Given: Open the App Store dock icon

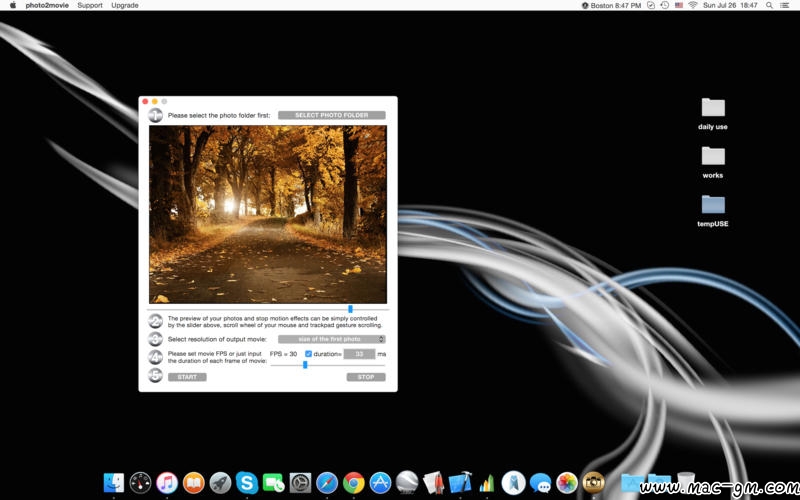Looking at the screenshot, I should pyautogui.click(x=380, y=482).
